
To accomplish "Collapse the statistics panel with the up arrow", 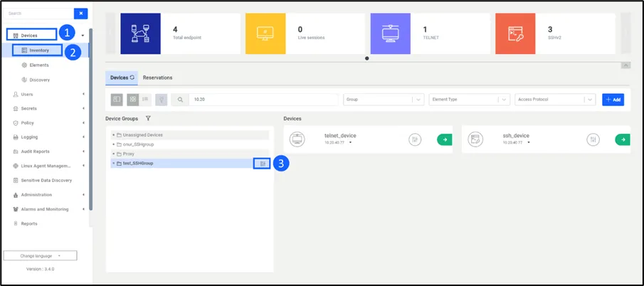I will 626,65.
